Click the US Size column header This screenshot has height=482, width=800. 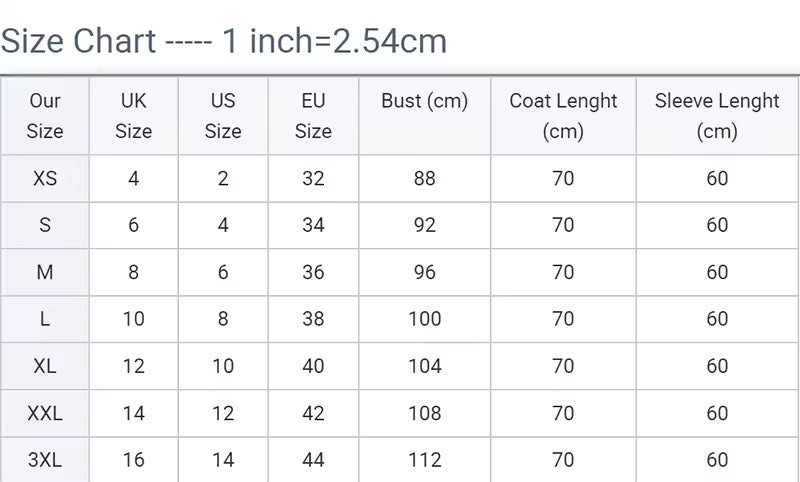point(223,116)
